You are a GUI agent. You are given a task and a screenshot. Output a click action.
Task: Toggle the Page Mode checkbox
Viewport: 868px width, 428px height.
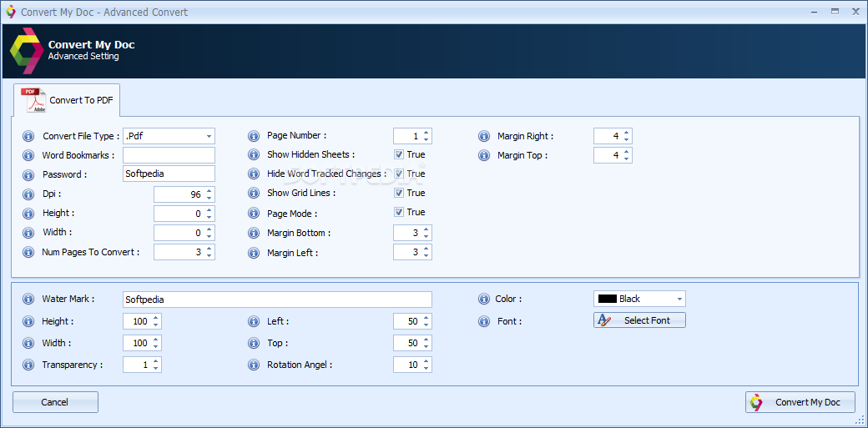click(399, 212)
